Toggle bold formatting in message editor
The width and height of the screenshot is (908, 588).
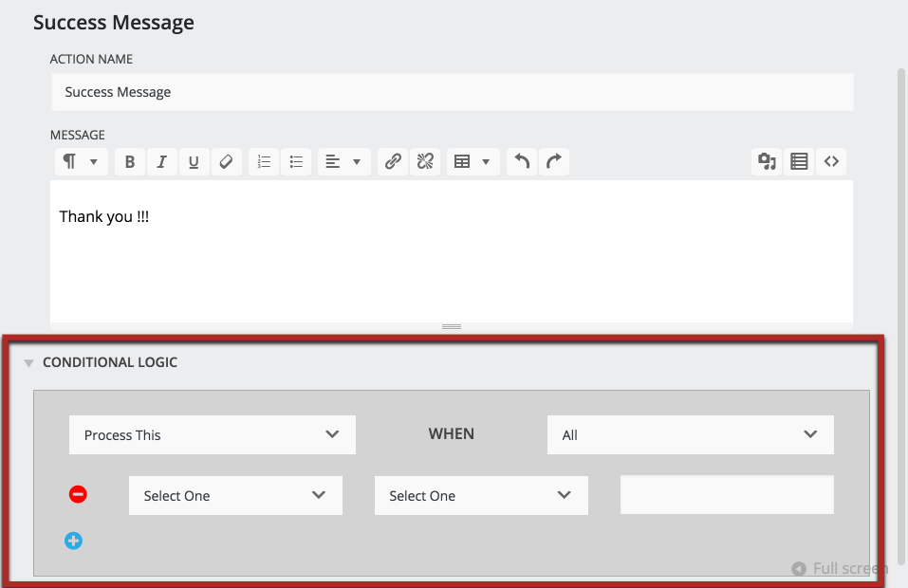[x=130, y=162]
